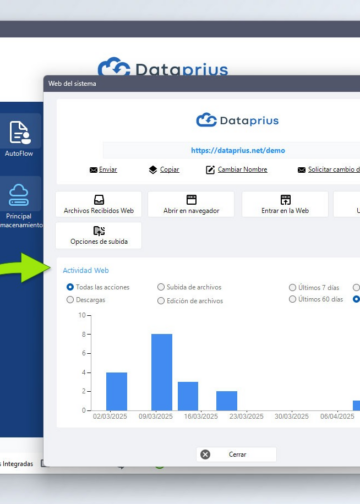The width and height of the screenshot is (360, 504).
Task: Click the Solicitar cambio link
Action: (x=334, y=169)
